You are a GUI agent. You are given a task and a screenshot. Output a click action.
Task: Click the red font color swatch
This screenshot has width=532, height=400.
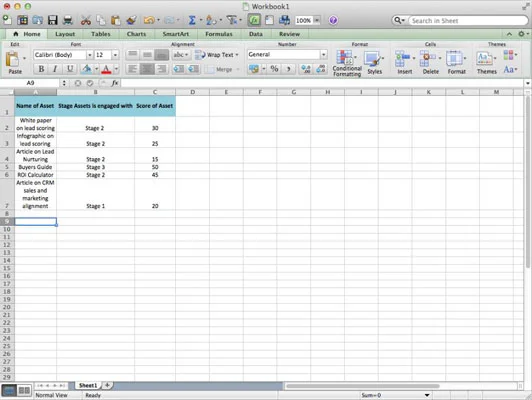[x=106, y=70]
